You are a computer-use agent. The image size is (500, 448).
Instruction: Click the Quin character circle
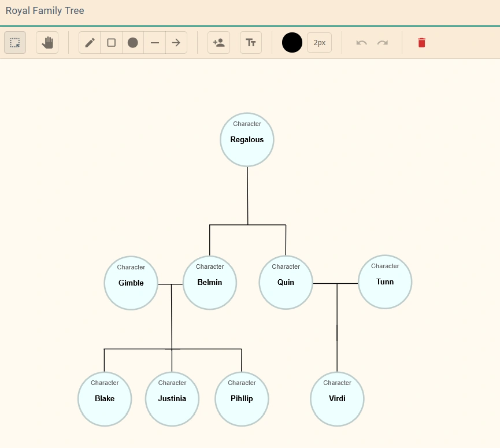tap(286, 283)
